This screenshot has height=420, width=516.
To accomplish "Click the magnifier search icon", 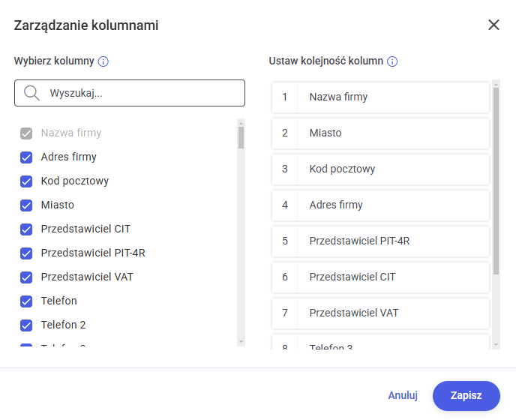I will [31, 93].
